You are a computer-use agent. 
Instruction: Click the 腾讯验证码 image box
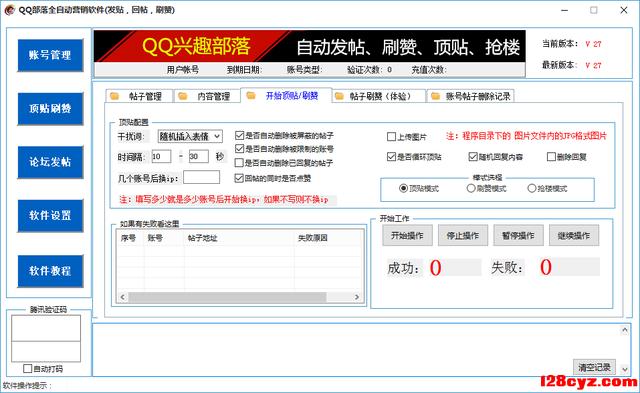[x=46, y=328]
